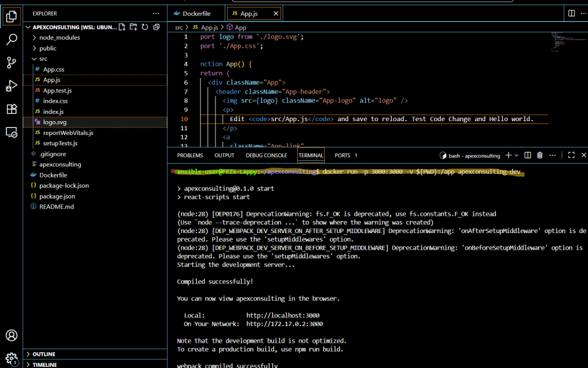The image size is (588, 368).
Task: Open the Extensions view
Action: [11, 109]
